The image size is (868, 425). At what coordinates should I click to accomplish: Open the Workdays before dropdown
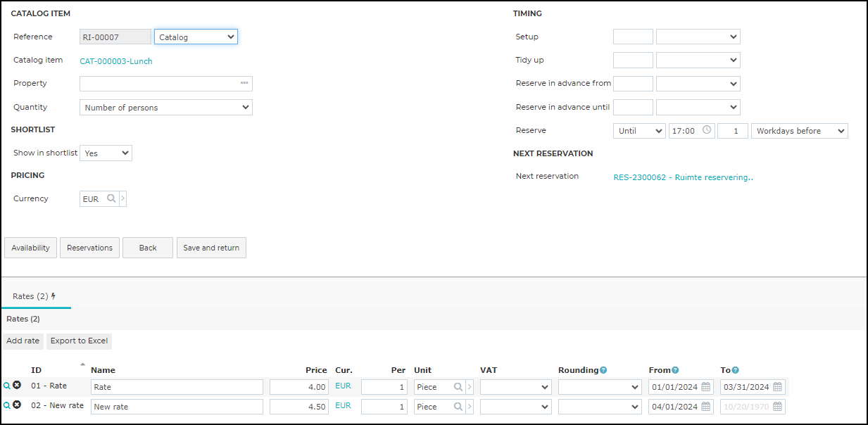(800, 131)
